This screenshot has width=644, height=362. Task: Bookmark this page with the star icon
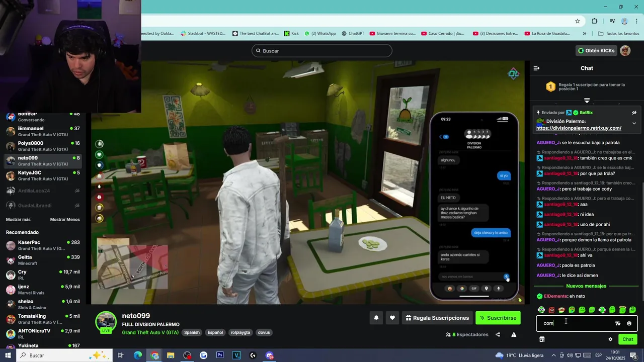578,21
